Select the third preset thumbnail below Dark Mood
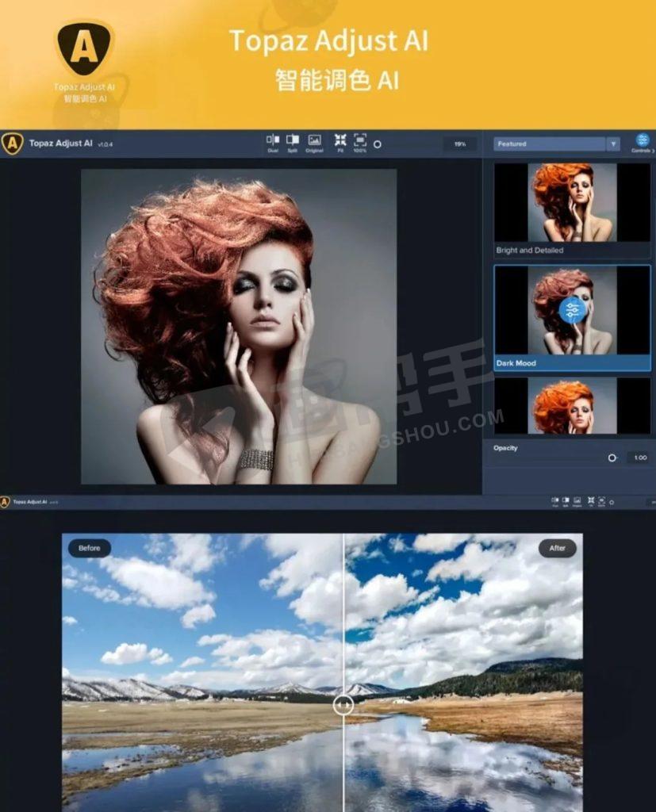 click(572, 405)
